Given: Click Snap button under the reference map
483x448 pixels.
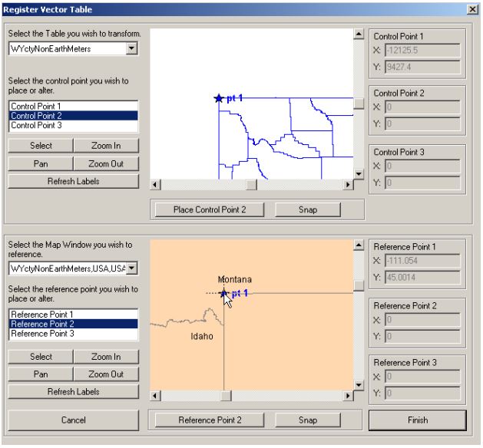Looking at the screenshot, I should (308, 420).
